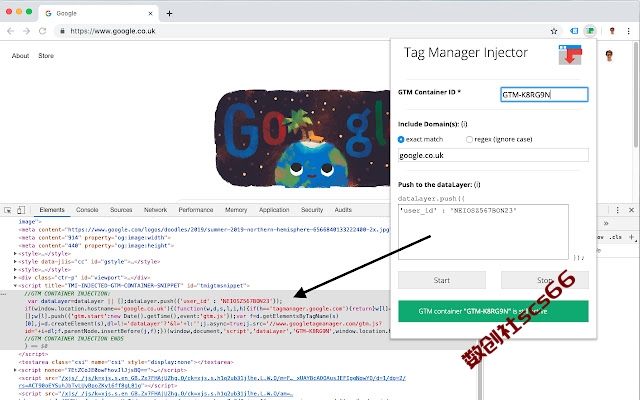Expand the first collapsed style element
The height and width of the screenshot is (400, 640).
pos(15,253)
